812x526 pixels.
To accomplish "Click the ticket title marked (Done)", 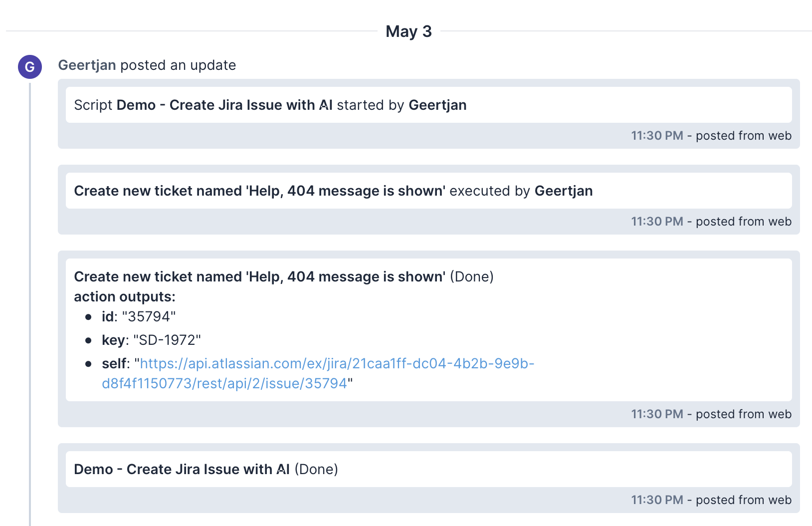I will [259, 277].
